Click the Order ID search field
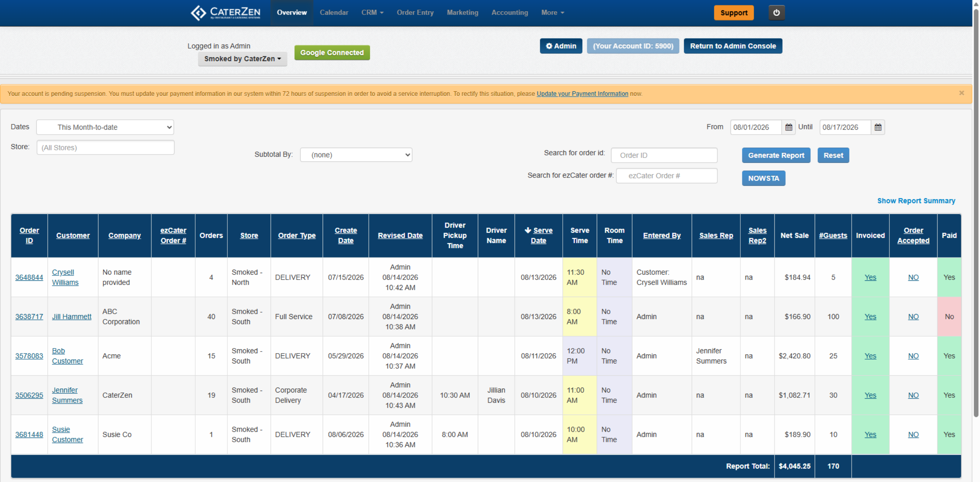 point(664,155)
